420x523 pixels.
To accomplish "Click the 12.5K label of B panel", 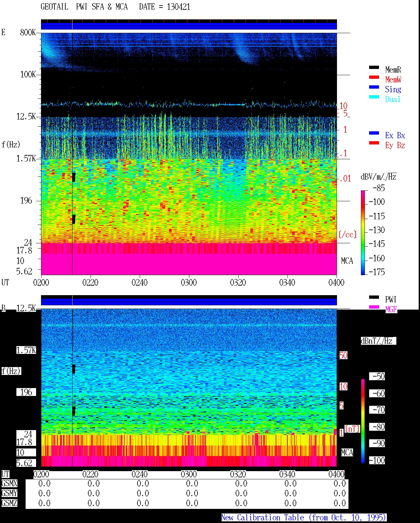I will (x=26, y=308).
